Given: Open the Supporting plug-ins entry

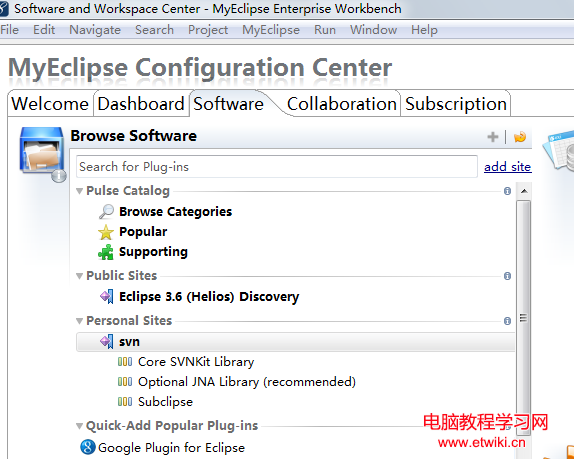Looking at the screenshot, I should pyautogui.click(x=153, y=252).
